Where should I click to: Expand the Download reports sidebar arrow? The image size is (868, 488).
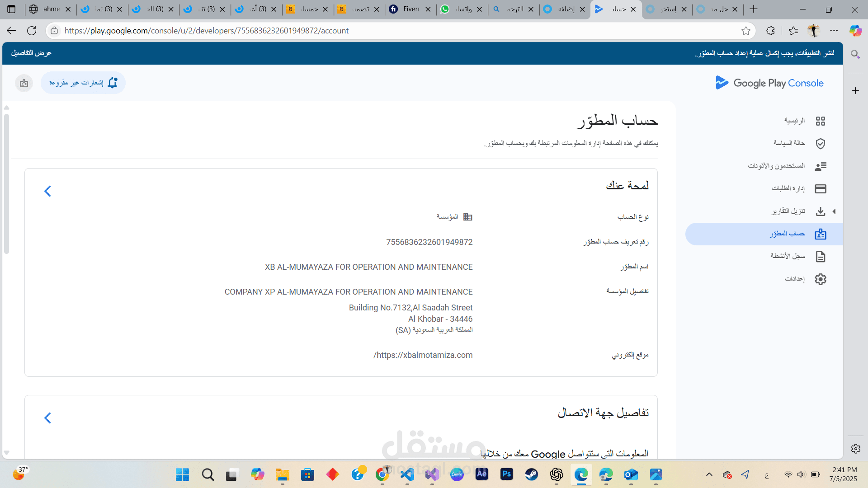pos(834,211)
